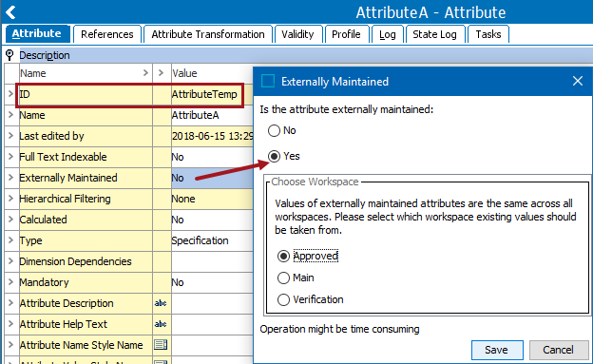This screenshot has width=593, height=364.
Task: Open the Tasks tab
Action: point(488,34)
